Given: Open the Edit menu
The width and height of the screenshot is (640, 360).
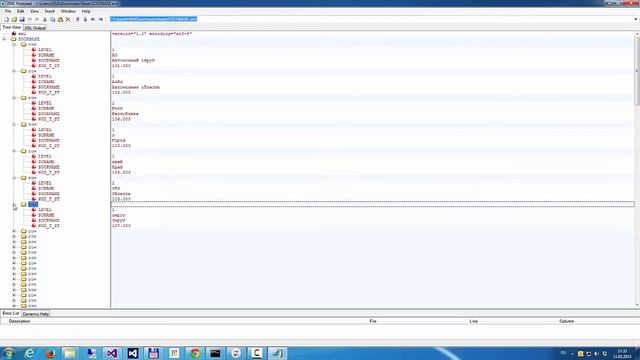Looking at the screenshot, I should point(20,11).
